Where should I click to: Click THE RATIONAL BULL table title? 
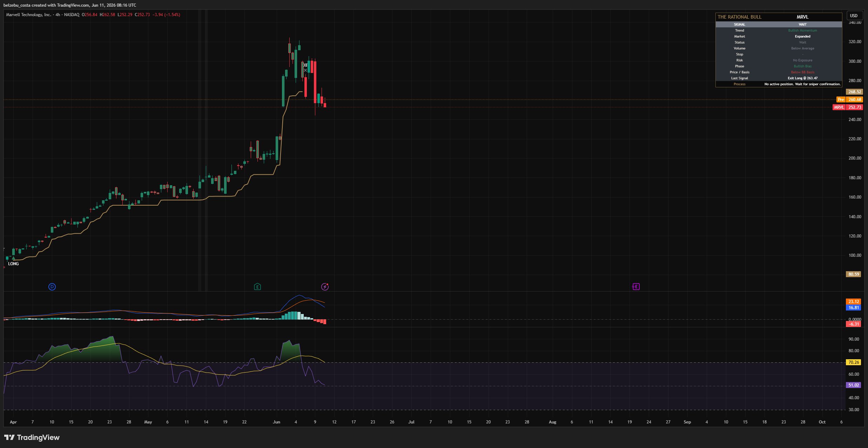(740, 17)
